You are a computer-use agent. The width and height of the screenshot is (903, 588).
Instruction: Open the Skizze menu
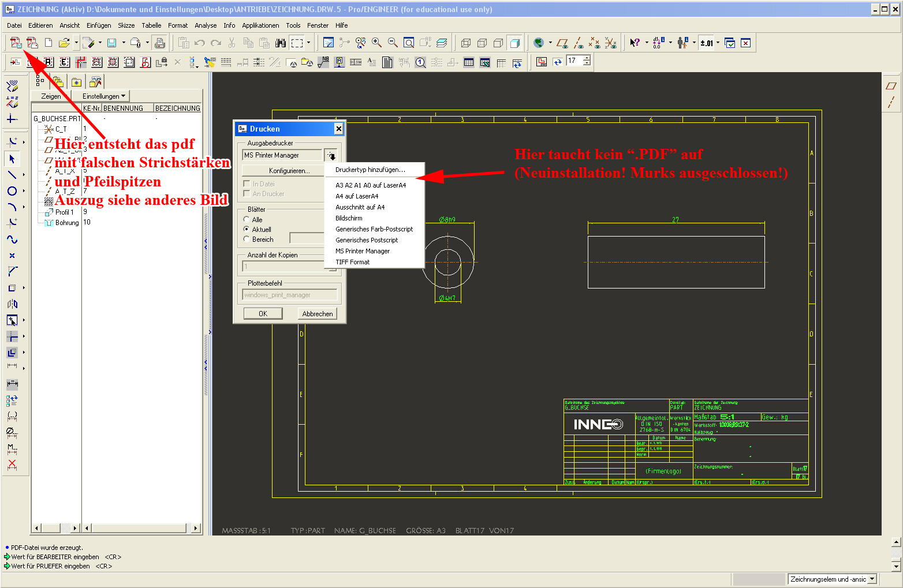[126, 25]
